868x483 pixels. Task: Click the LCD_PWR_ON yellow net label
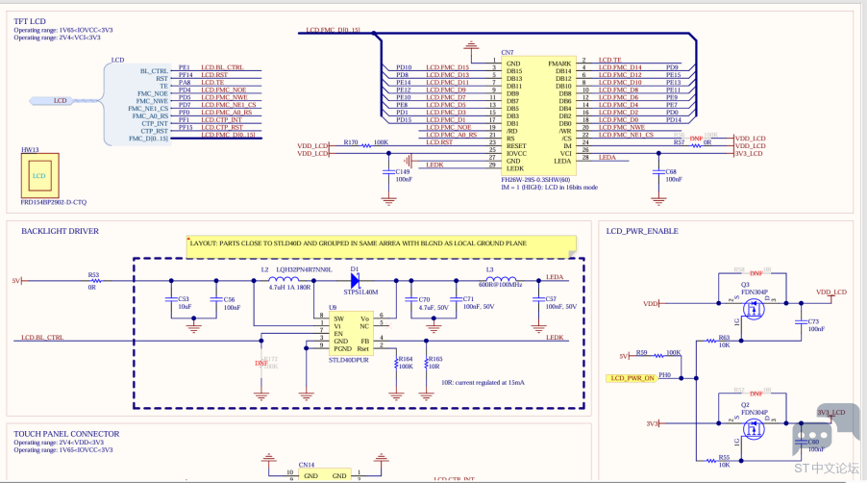(632, 378)
